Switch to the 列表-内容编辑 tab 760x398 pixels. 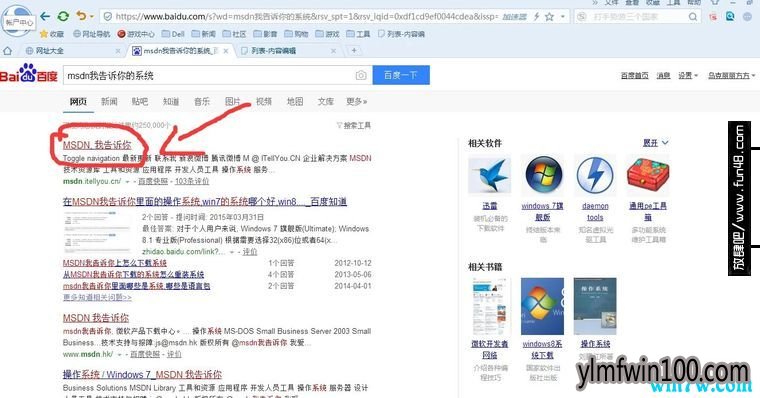click(290, 50)
